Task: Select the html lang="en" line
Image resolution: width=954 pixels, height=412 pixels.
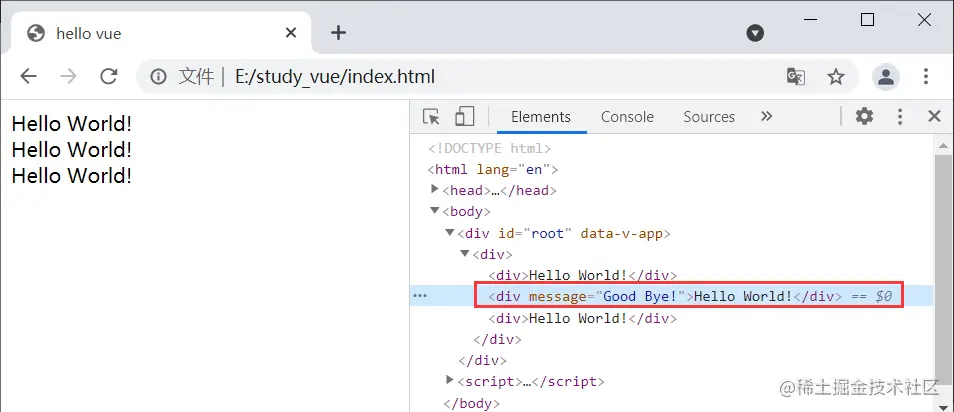Action: pyautogui.click(x=493, y=169)
